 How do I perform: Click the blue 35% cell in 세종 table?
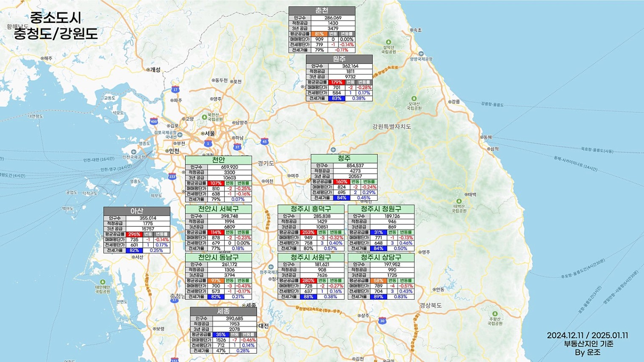pyautogui.click(x=221, y=334)
